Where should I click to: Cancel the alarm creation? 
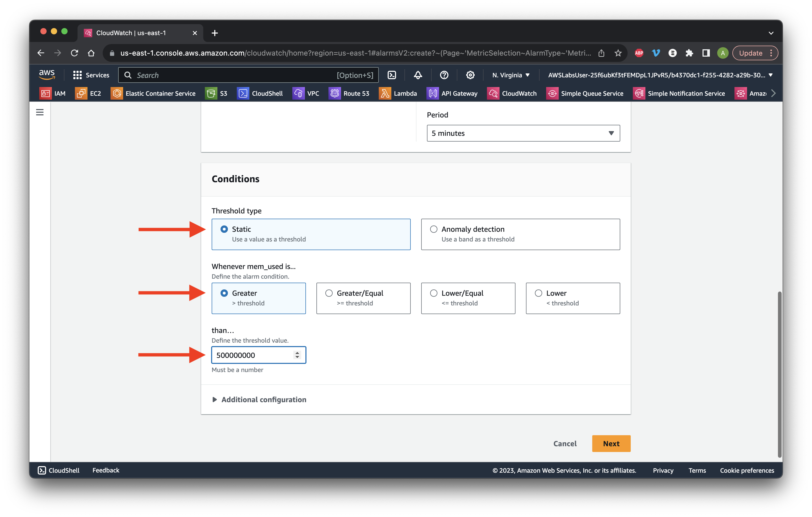tap(565, 443)
